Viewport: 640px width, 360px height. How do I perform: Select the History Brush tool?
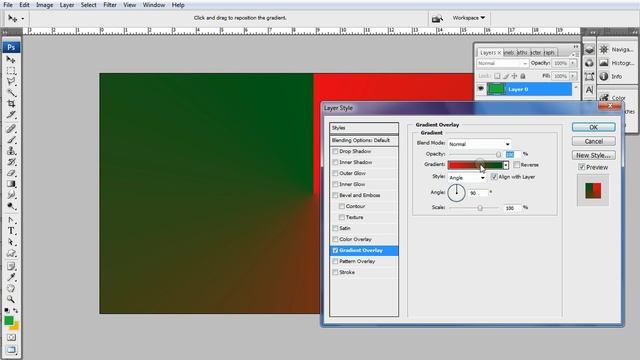(11, 162)
